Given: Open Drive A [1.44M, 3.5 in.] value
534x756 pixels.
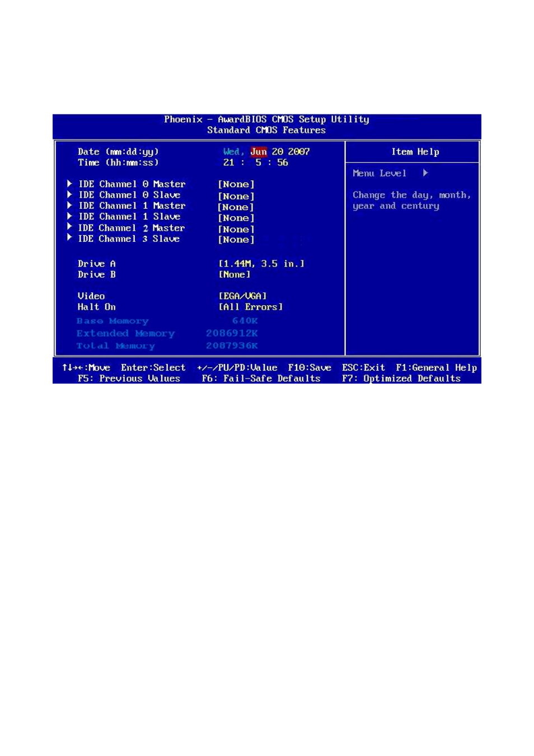Looking at the screenshot, I should coord(261,264).
